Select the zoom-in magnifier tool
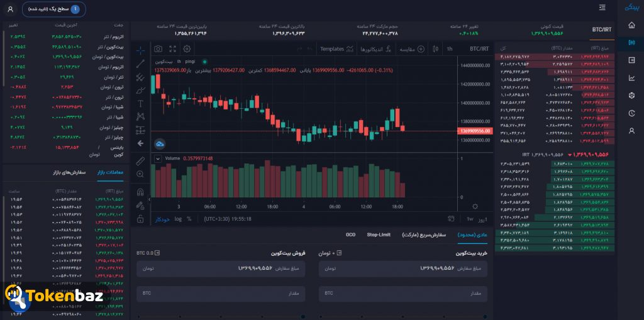 [x=140, y=174]
